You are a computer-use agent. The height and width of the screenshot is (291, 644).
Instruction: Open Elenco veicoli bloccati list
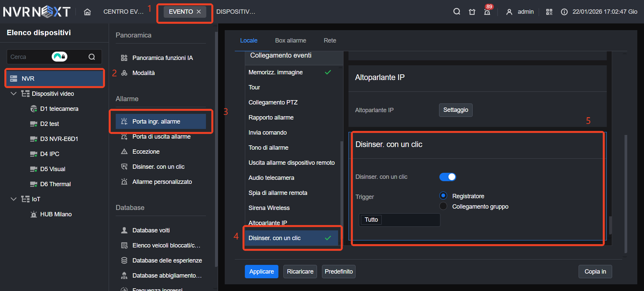point(161,245)
